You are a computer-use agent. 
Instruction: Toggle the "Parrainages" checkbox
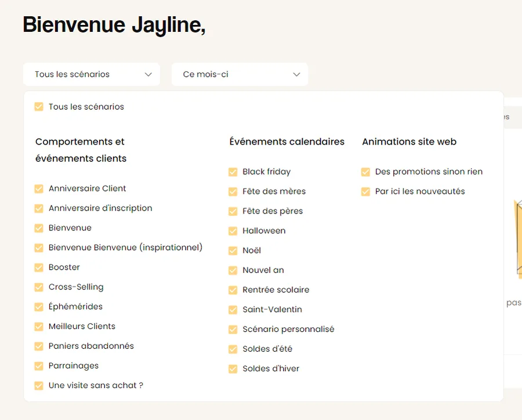[x=39, y=366]
